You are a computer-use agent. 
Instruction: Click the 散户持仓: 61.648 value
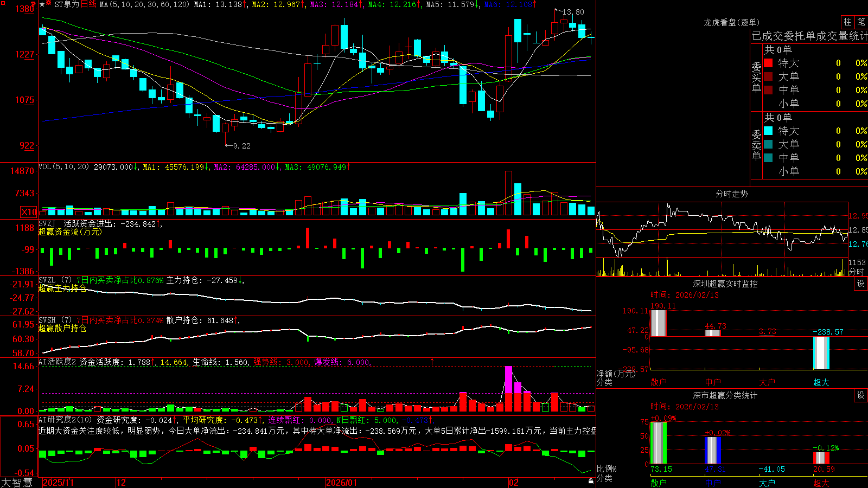pyautogui.click(x=200, y=320)
